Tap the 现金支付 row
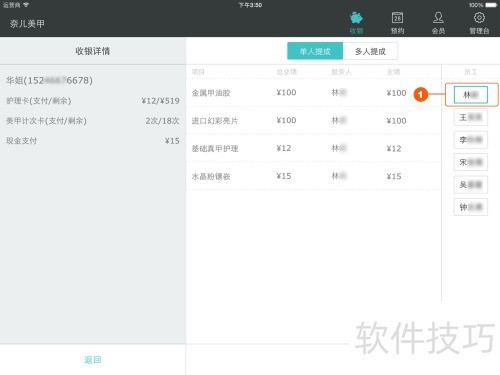 click(93, 141)
